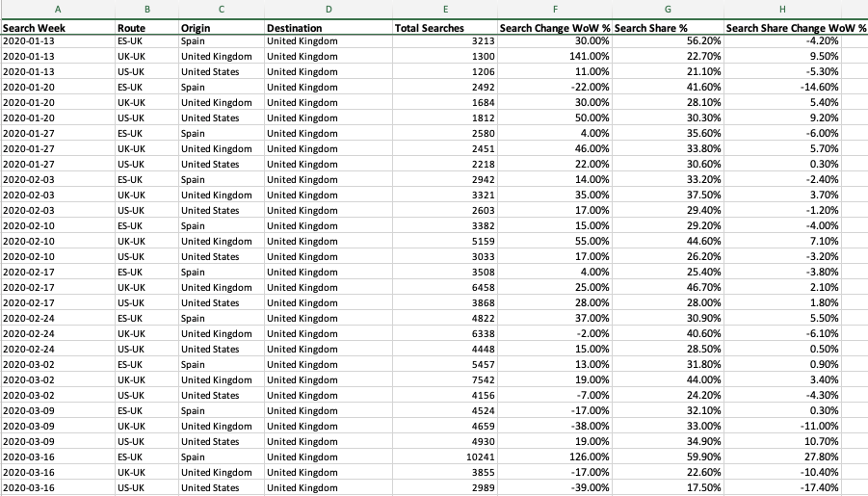Select share change cell 10.70%
Screen dimensions: 868x496
[x=782, y=441]
